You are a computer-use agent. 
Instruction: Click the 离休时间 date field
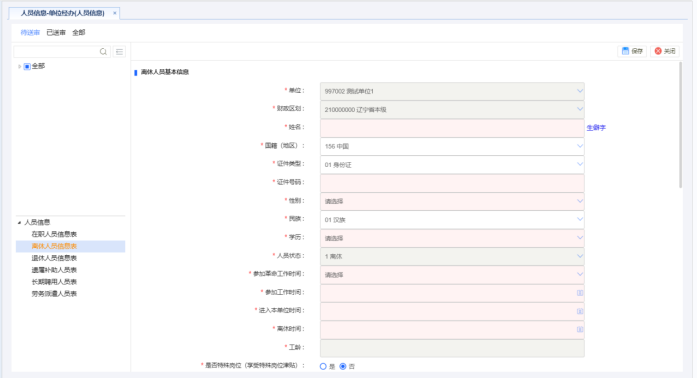pyautogui.click(x=452, y=330)
